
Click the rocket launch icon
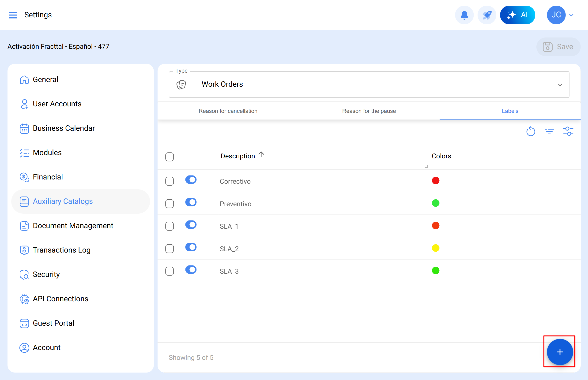[x=486, y=15]
